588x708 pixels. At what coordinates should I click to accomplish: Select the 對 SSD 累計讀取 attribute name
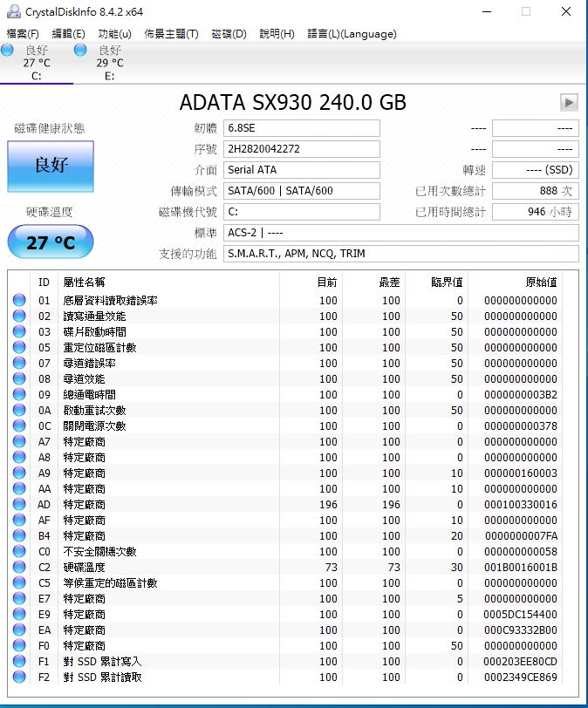tap(103, 677)
